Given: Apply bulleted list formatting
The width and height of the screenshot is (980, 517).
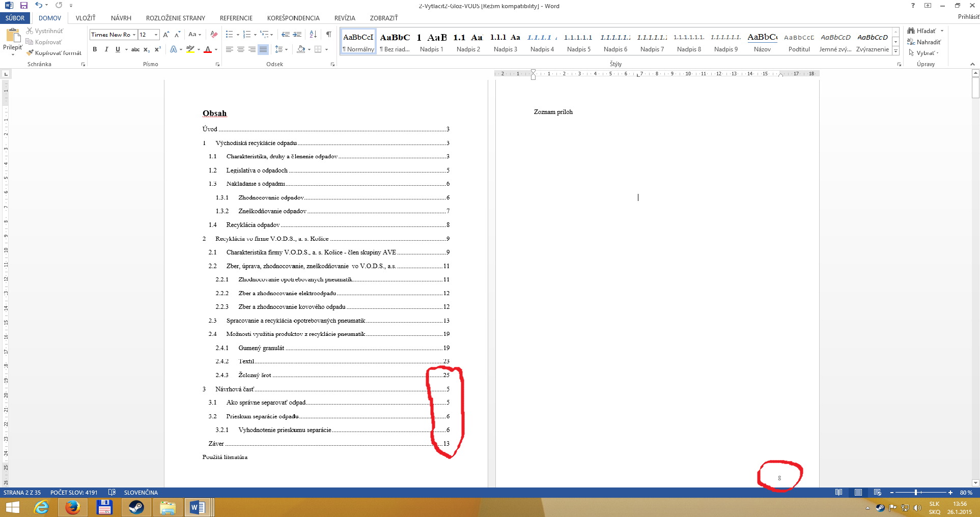Looking at the screenshot, I should (x=229, y=35).
